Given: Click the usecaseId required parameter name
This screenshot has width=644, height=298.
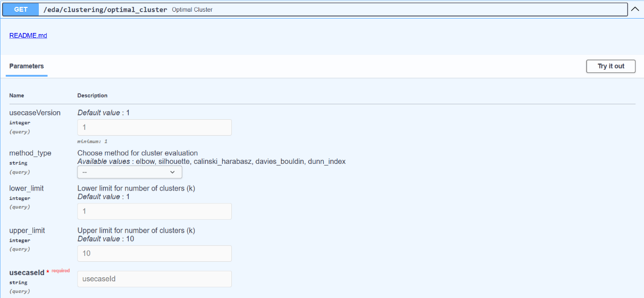Looking at the screenshot, I should point(27,272).
